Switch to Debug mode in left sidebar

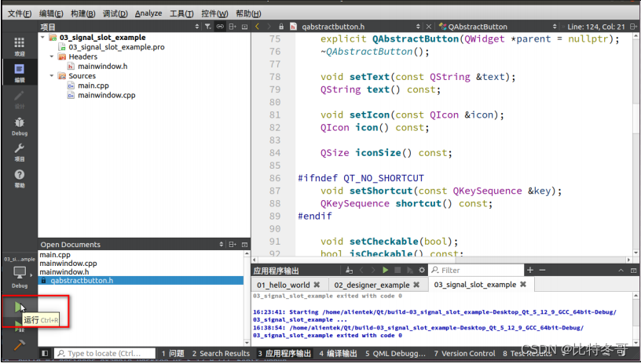coord(19,126)
